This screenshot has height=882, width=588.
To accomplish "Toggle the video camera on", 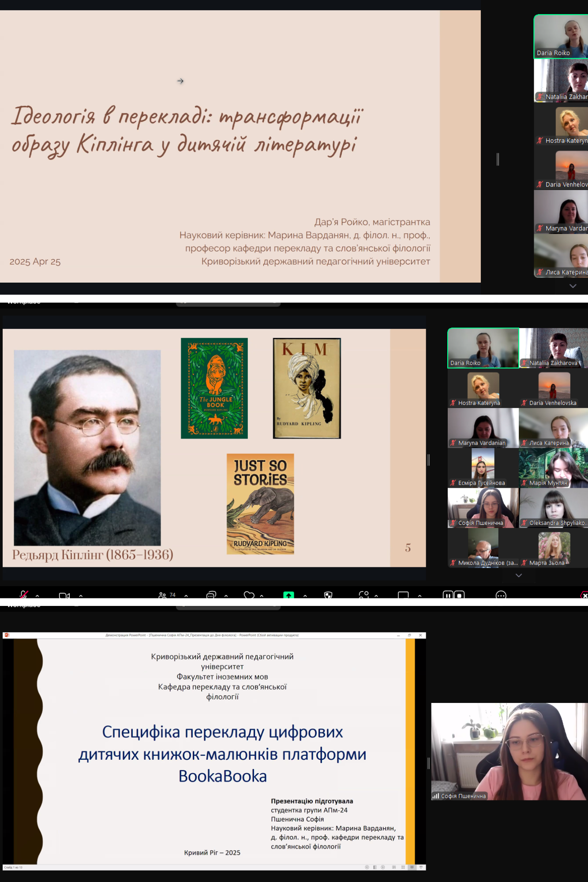I will click(64, 595).
